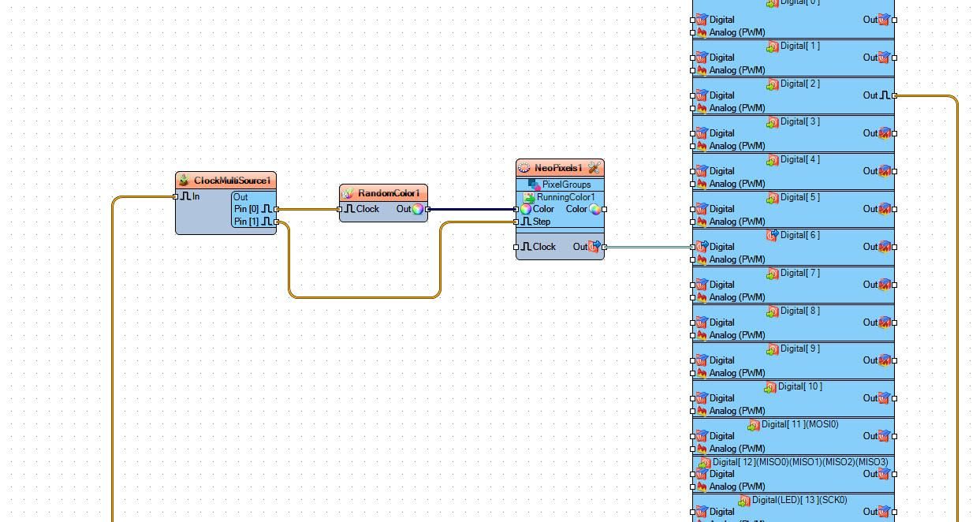Open NeoPixels1 properties via wrench icon

pos(594,168)
